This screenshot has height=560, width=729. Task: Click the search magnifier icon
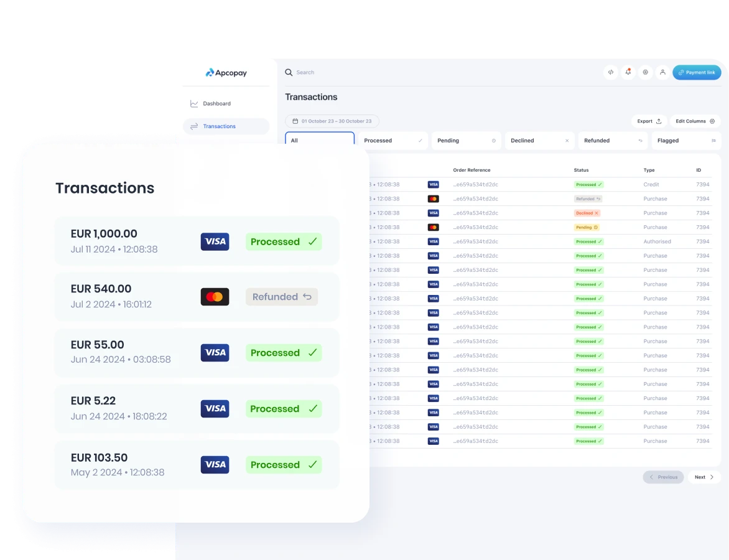(289, 73)
